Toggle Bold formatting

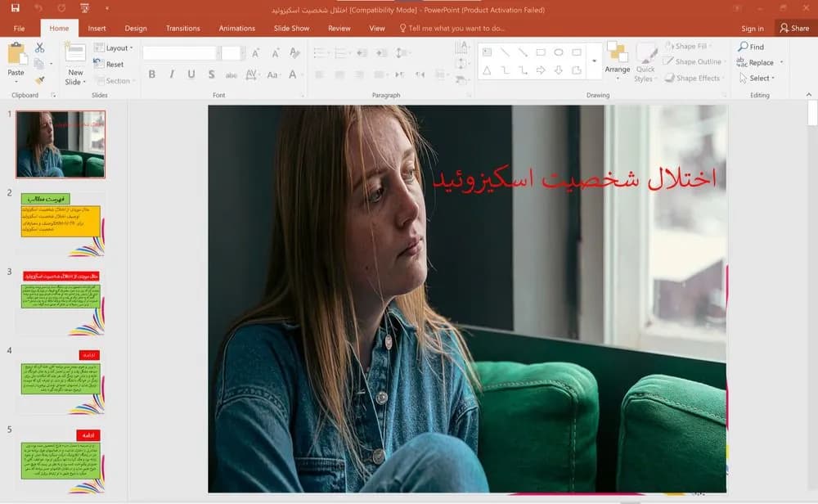152,74
